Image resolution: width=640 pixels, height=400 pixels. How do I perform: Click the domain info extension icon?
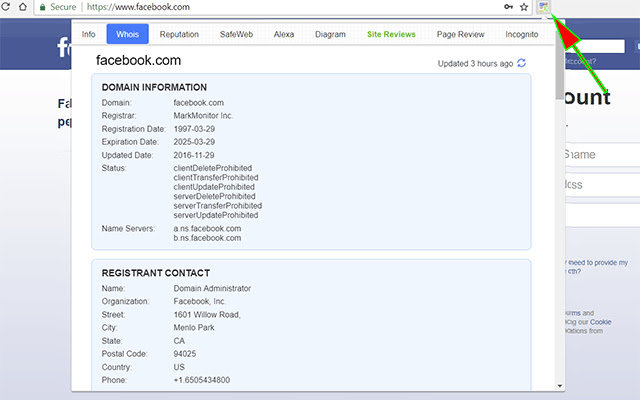coord(543,6)
